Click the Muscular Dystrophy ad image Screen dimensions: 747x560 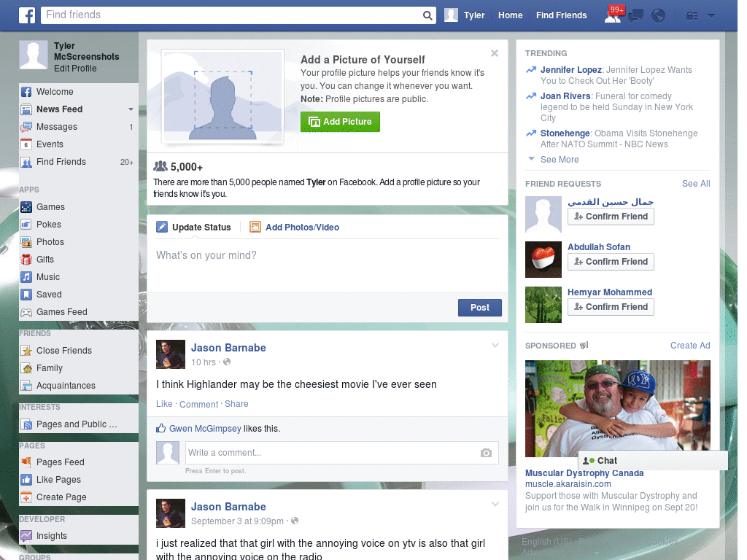click(617, 408)
